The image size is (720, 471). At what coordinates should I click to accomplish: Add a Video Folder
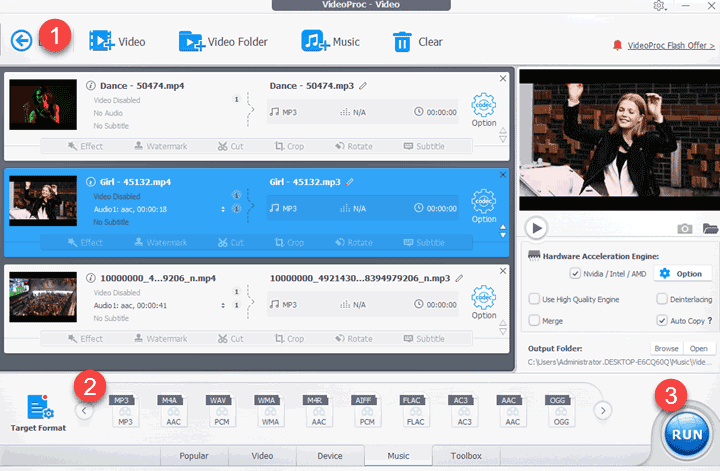[223, 41]
